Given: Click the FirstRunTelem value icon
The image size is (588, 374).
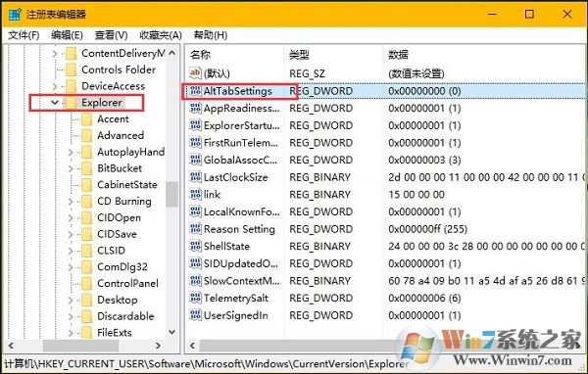Looking at the screenshot, I should 195,142.
